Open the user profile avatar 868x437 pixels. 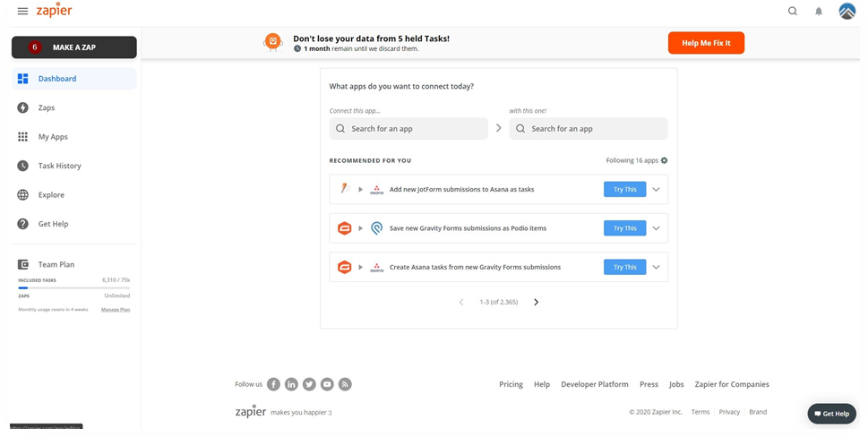click(847, 11)
